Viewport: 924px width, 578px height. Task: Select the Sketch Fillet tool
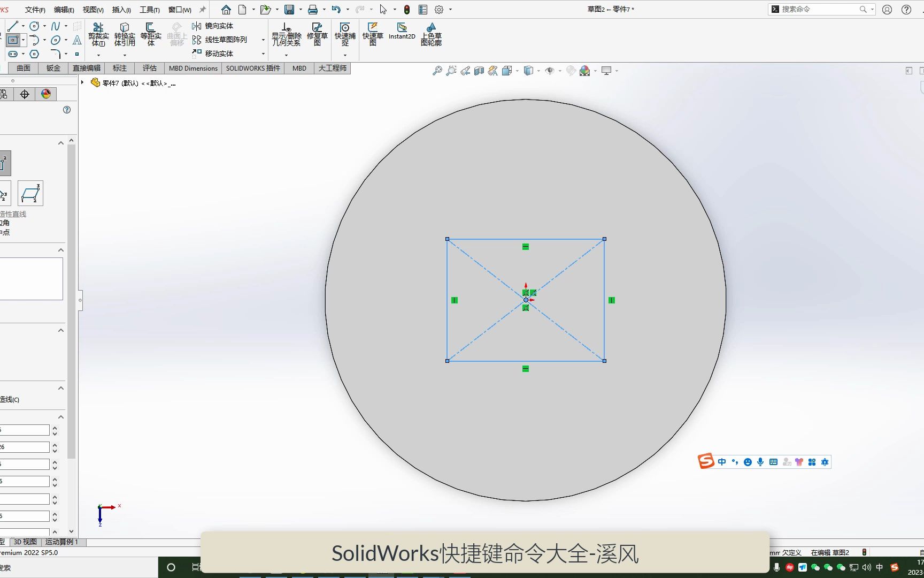(56, 54)
